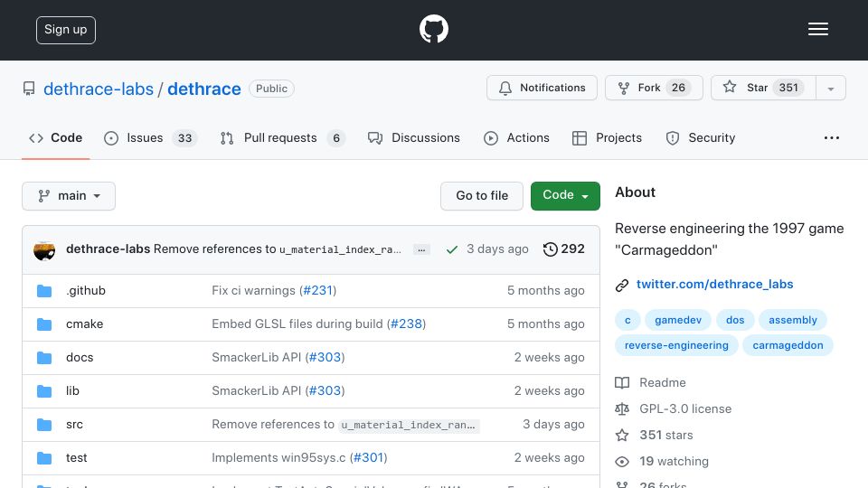Open the .github folder icon
Viewport: 868px width, 488px height.
(44, 290)
